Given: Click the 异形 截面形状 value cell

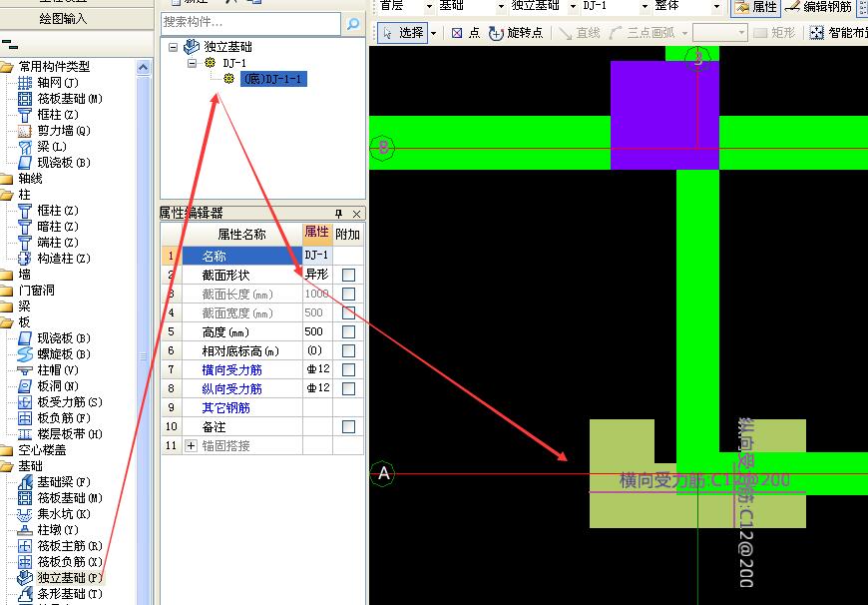Looking at the screenshot, I should tap(317, 275).
